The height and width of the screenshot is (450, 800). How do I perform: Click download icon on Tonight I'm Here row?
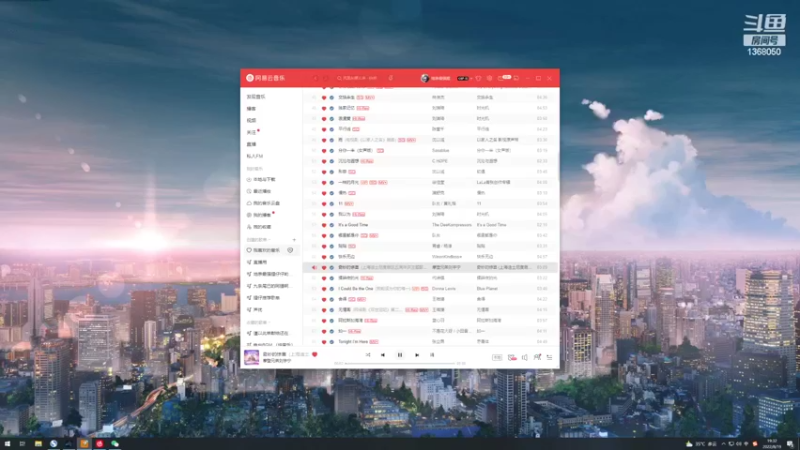click(332, 342)
